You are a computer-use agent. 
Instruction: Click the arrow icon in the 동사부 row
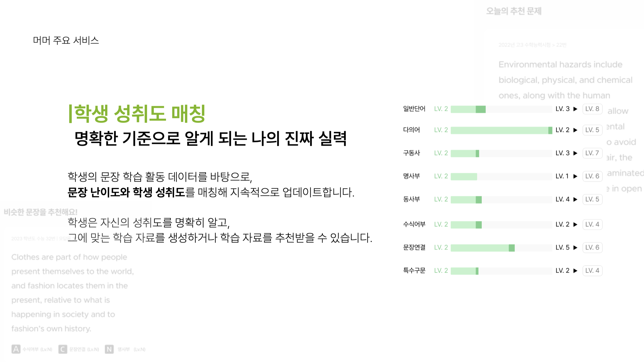click(x=575, y=199)
